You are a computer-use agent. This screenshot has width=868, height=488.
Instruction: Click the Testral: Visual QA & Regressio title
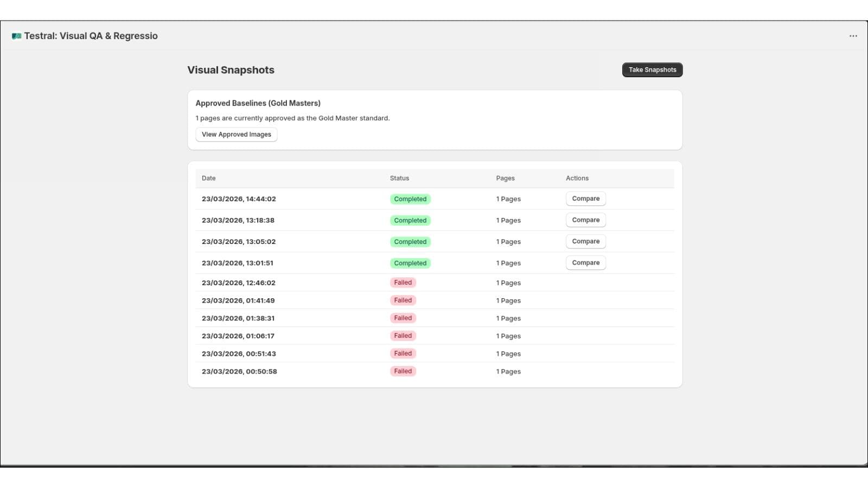pos(91,36)
